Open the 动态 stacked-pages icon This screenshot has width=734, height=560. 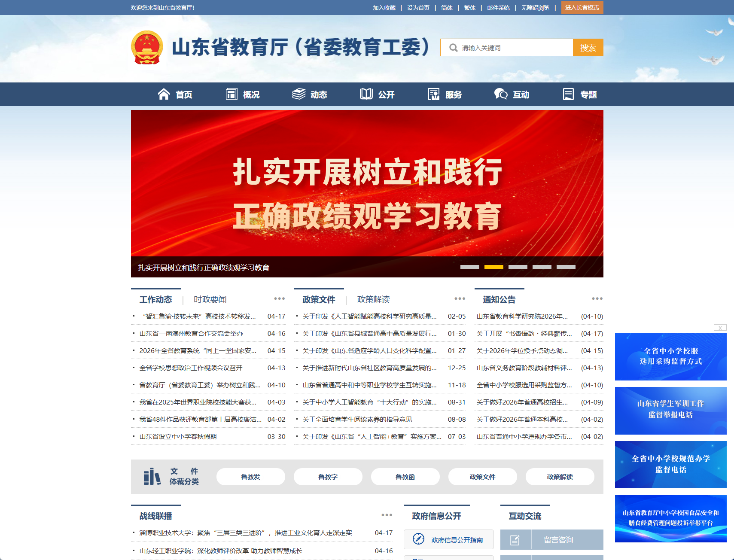(299, 94)
